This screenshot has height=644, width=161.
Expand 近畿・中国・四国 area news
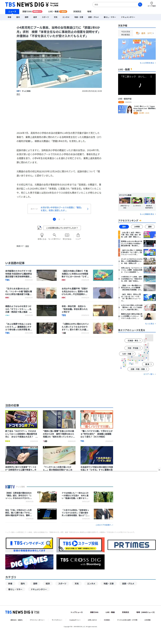(139, 369)
